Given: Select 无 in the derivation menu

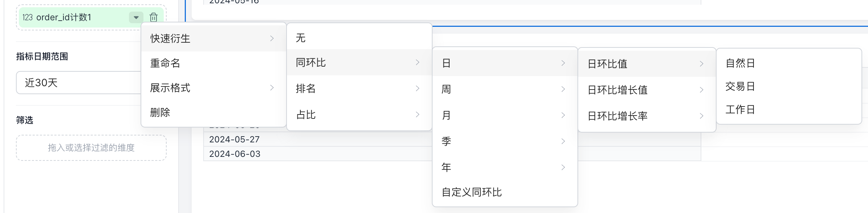Looking at the screenshot, I should coord(359,38).
